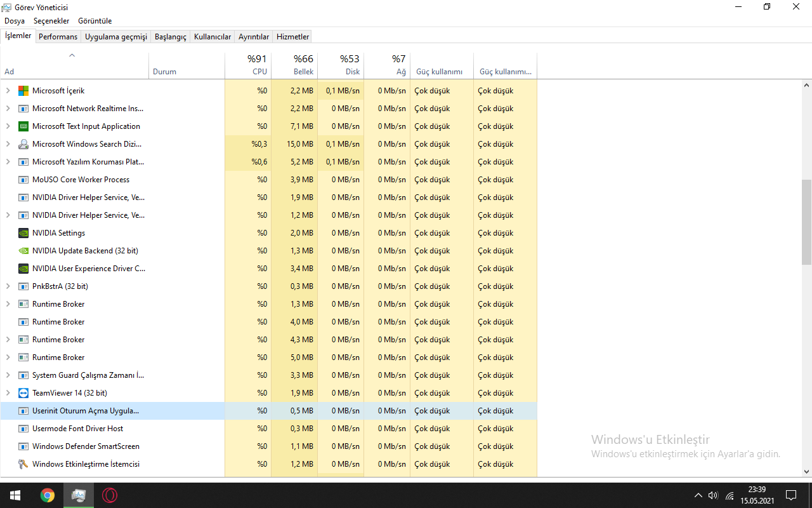This screenshot has height=508, width=812.
Task: Sort processes by the Disk column
Action: click(x=341, y=65)
